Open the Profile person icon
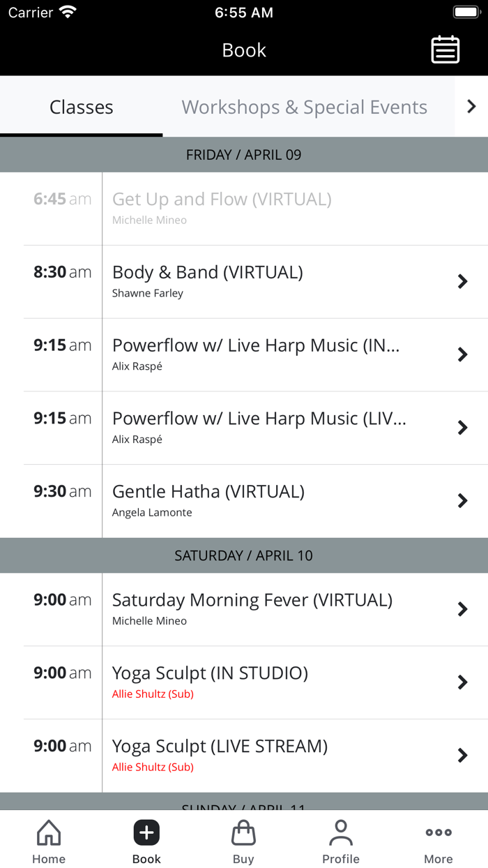488x868 pixels. click(341, 833)
